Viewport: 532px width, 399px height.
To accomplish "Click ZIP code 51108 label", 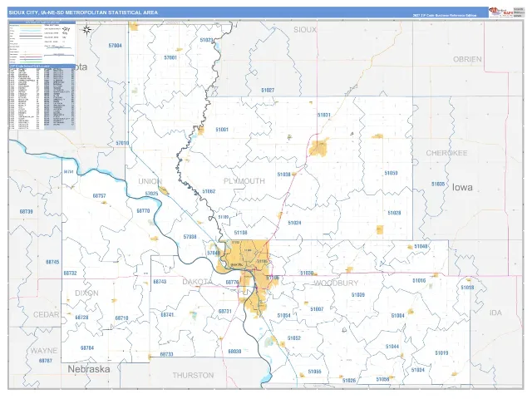I will (x=240, y=233).
